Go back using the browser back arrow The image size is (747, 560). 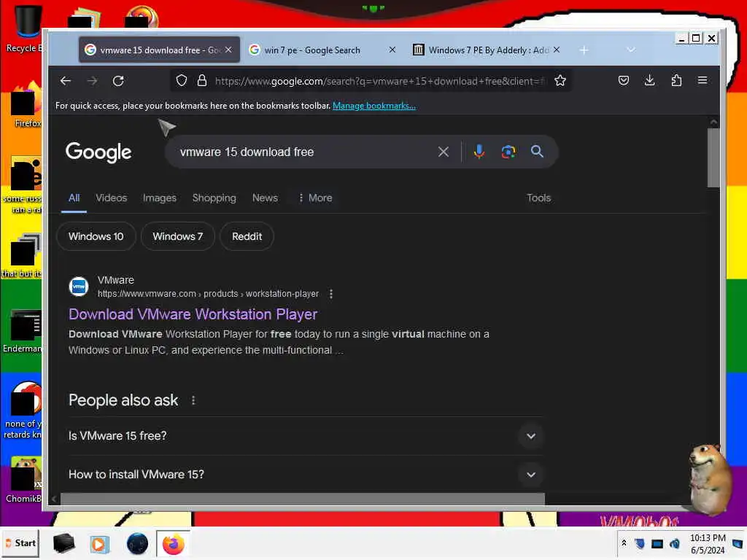point(66,81)
